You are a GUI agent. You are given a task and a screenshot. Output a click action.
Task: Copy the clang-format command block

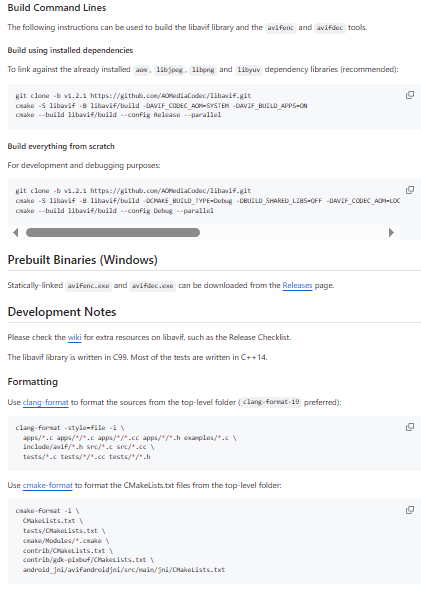click(x=410, y=427)
